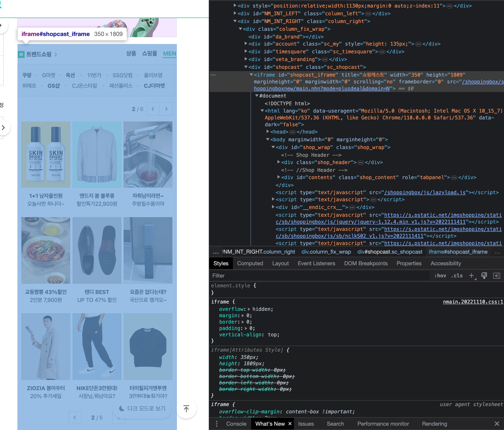Go to previous page in top pager
This screenshot has height=430, width=504.
(153, 109)
